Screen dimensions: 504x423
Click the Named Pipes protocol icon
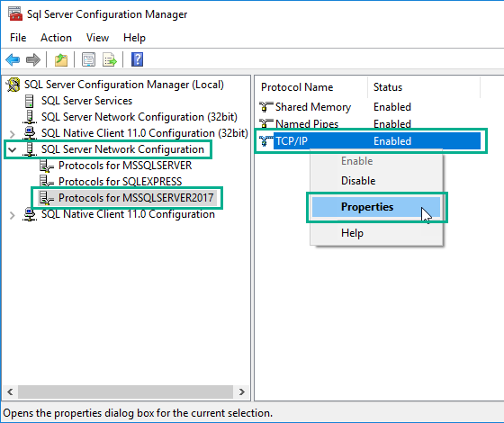pyautogui.click(x=265, y=124)
